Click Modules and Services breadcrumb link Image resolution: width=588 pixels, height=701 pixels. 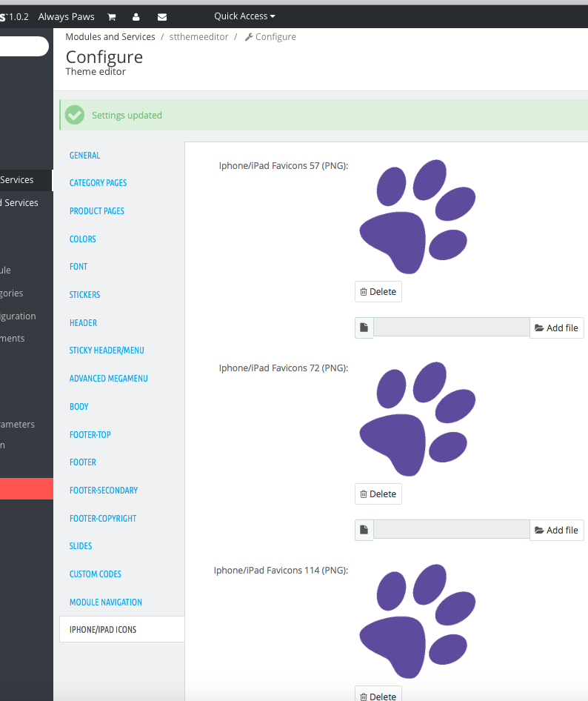(110, 37)
